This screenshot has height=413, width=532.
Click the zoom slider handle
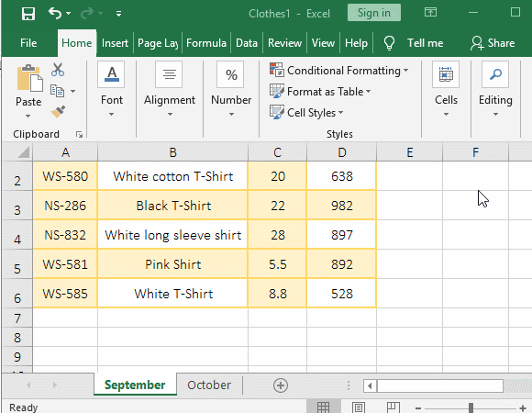tap(471, 407)
